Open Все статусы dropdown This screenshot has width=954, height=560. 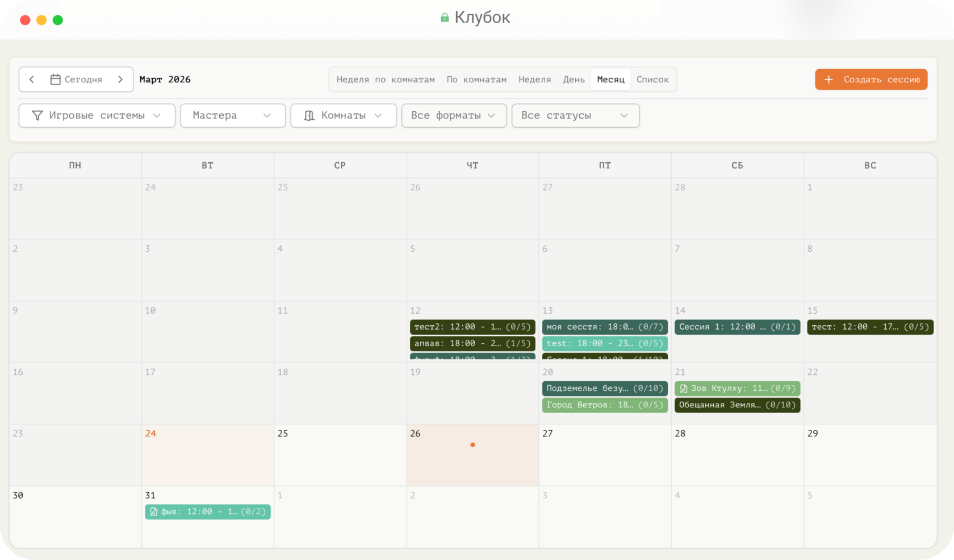coord(576,116)
